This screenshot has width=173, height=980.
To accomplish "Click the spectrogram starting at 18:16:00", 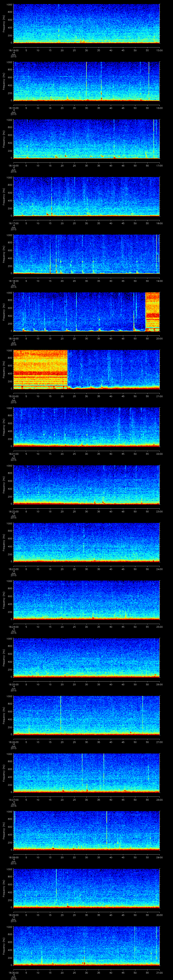I will pos(87,139).
